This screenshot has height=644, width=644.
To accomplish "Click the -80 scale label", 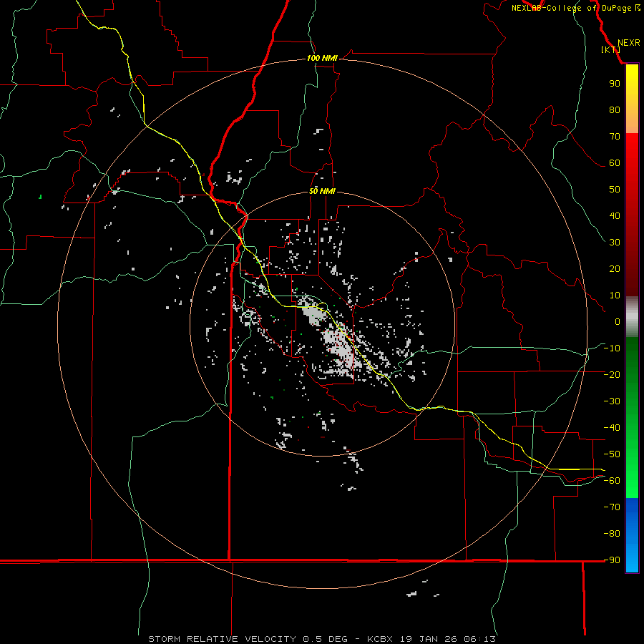I will click(612, 534).
